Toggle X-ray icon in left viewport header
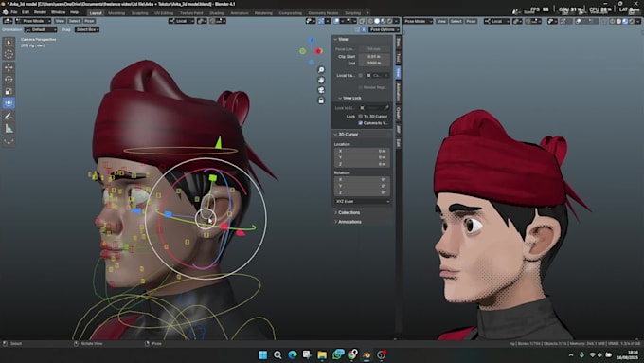This screenshot has width=644, height=363. tap(362, 21)
